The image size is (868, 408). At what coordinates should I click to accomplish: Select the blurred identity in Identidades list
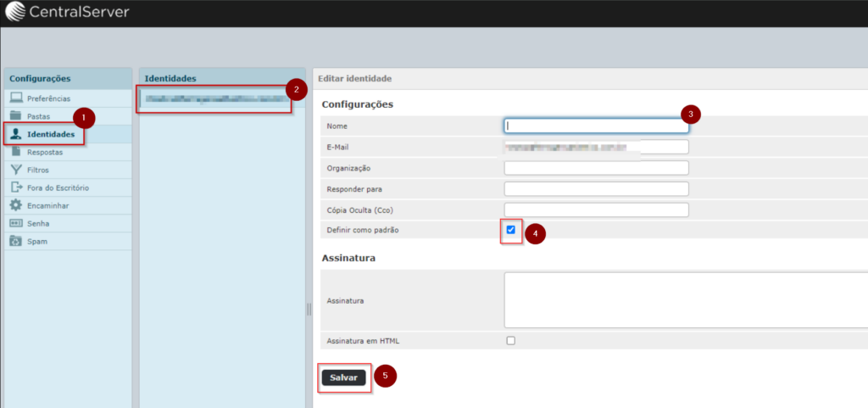pos(216,98)
